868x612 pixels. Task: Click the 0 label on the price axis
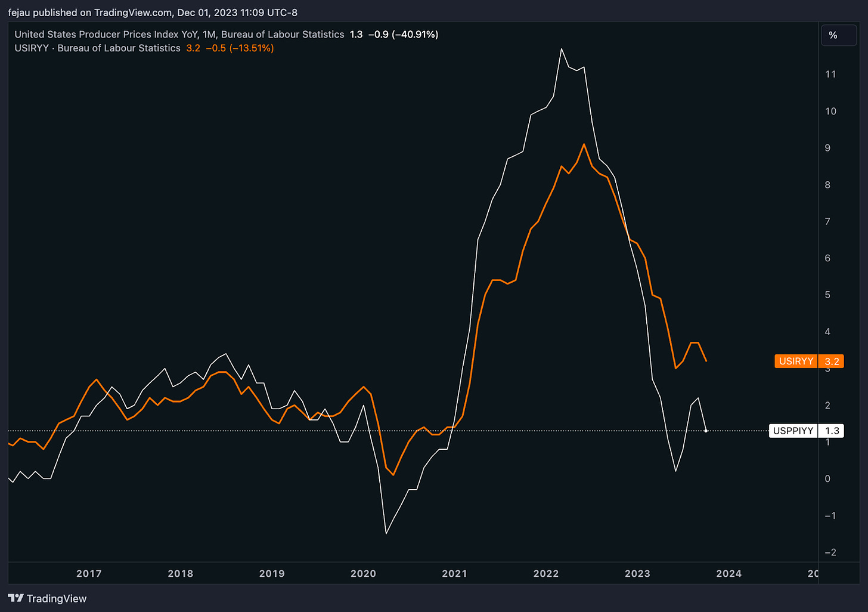pos(827,479)
